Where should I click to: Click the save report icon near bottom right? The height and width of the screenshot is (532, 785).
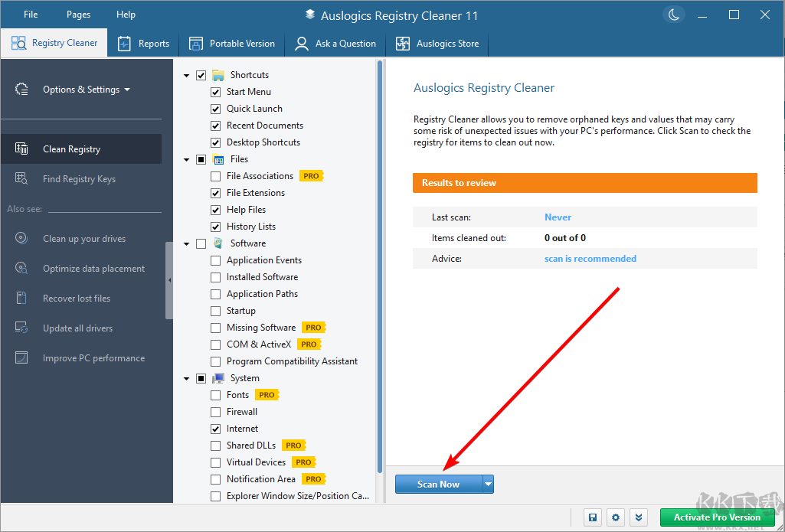[x=592, y=517]
